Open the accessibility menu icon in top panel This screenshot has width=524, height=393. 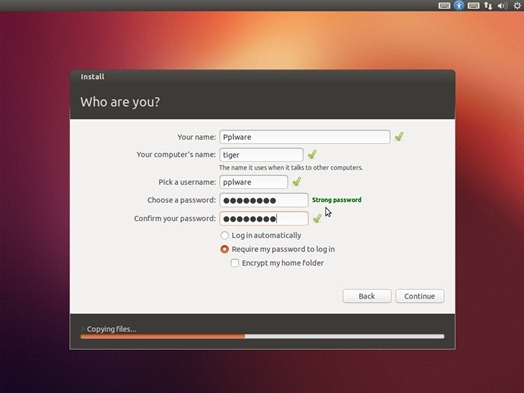pos(459,5)
